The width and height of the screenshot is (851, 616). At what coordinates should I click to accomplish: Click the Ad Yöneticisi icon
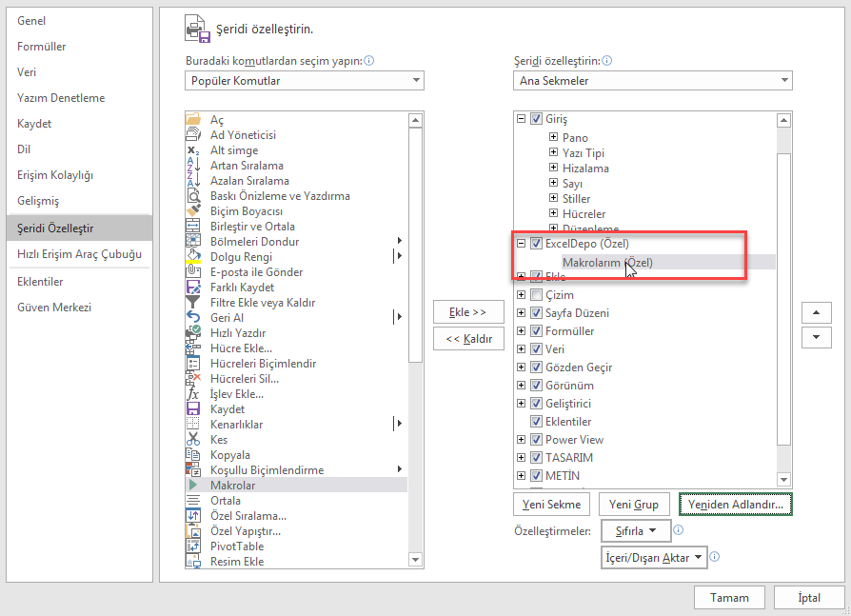(x=193, y=134)
